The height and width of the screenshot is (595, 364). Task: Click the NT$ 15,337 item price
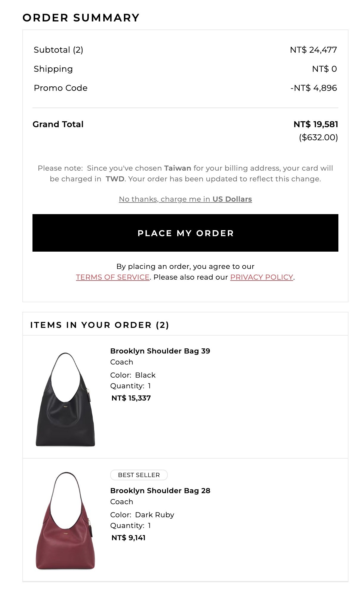tap(131, 398)
